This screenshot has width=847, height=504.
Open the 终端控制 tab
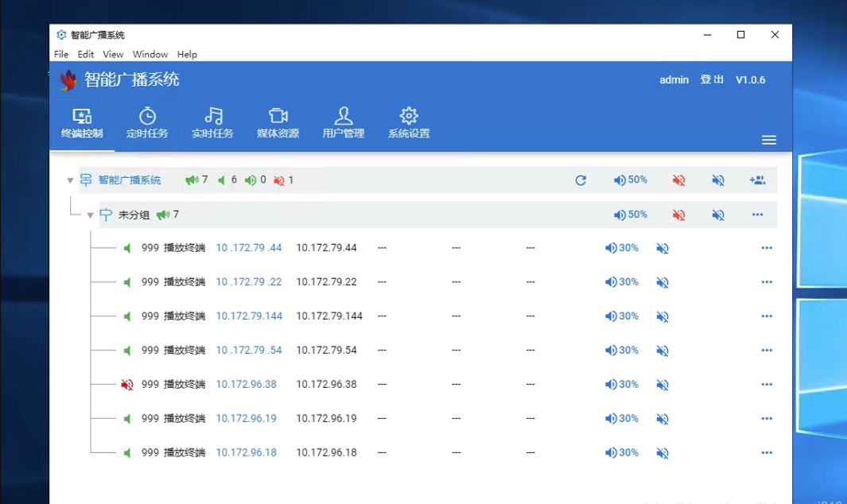point(82,124)
